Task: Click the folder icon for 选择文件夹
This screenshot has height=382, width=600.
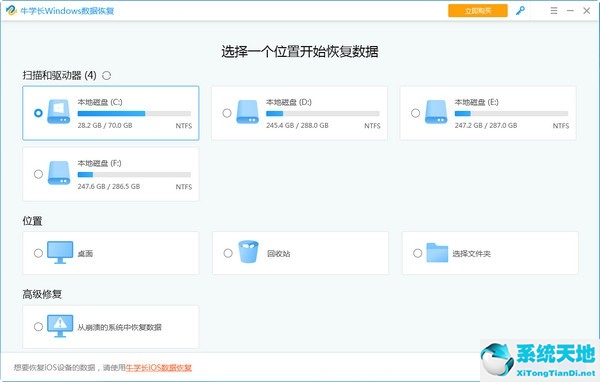Action: pos(437,253)
